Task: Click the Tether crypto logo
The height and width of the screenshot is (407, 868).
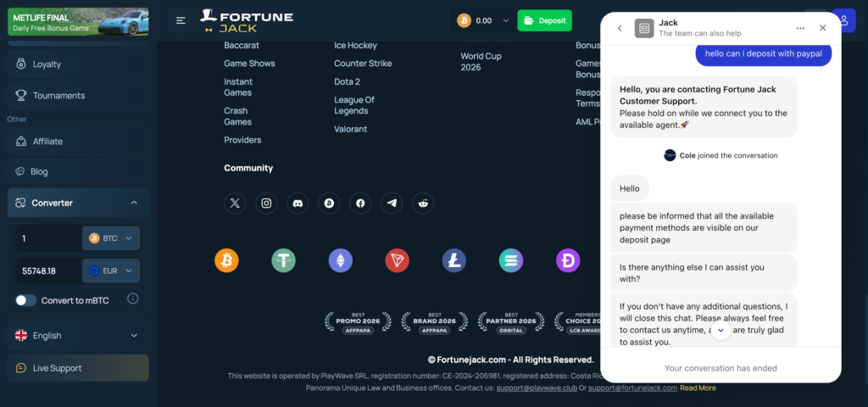Action: (283, 260)
